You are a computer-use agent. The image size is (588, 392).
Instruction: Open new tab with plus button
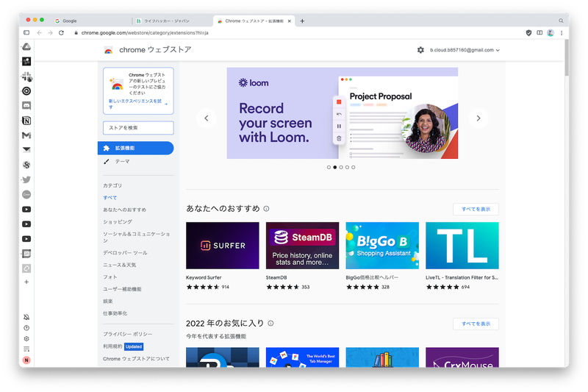(302, 21)
